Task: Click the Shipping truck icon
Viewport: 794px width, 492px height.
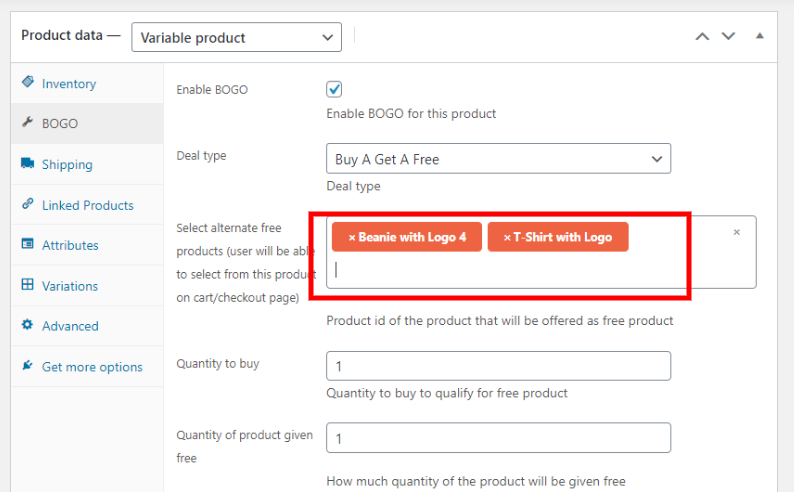Action: (x=27, y=164)
